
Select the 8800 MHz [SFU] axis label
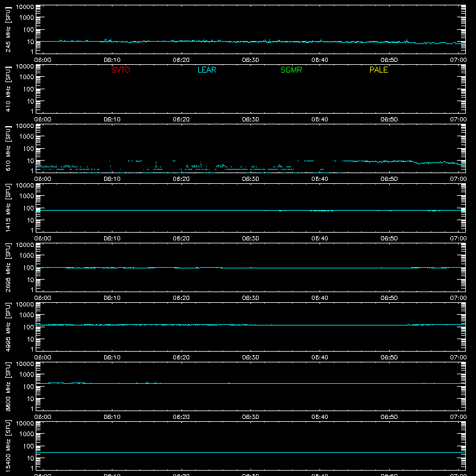(x=8, y=386)
